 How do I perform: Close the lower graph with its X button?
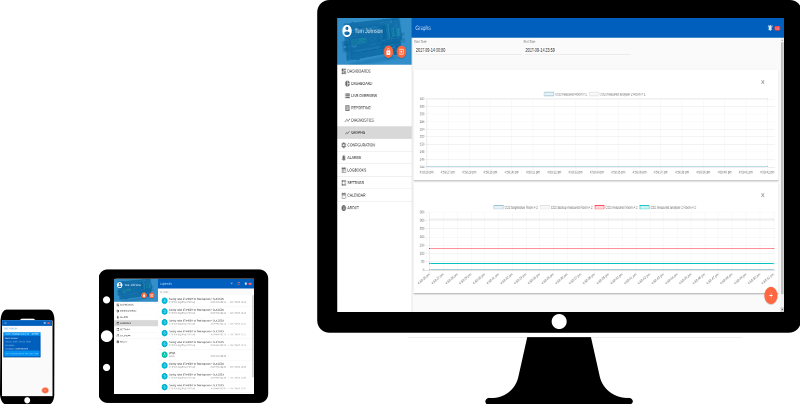pyautogui.click(x=762, y=196)
